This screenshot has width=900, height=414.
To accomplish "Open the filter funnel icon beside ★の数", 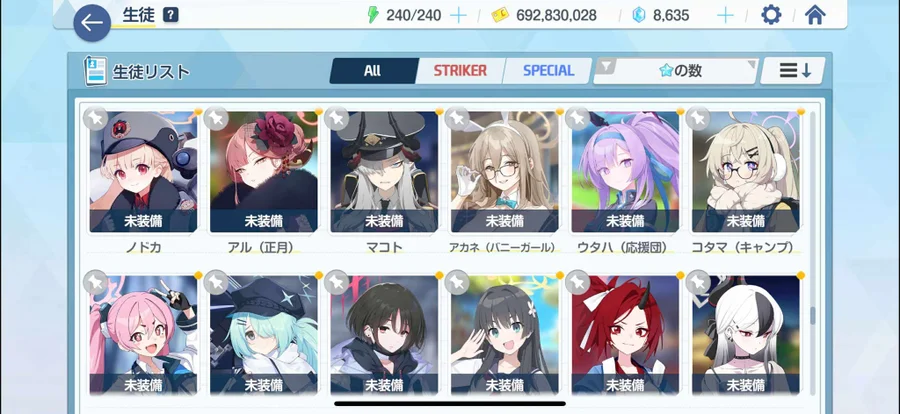I will point(606,67).
